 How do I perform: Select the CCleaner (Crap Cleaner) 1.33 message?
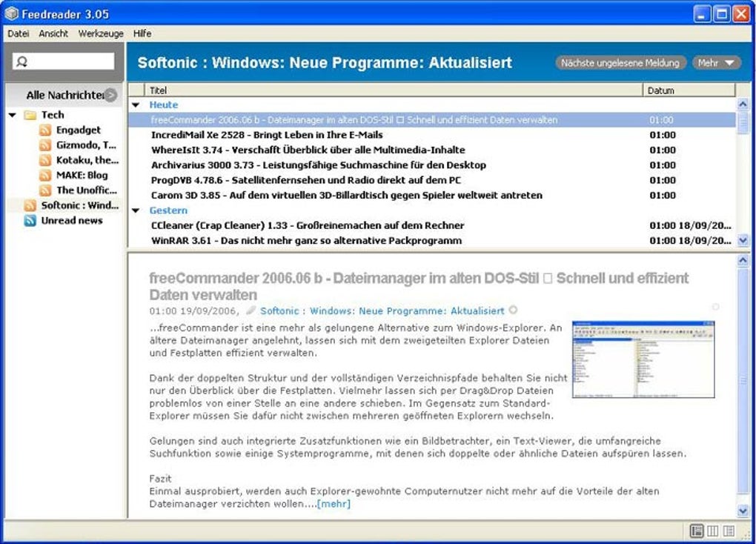432,225
